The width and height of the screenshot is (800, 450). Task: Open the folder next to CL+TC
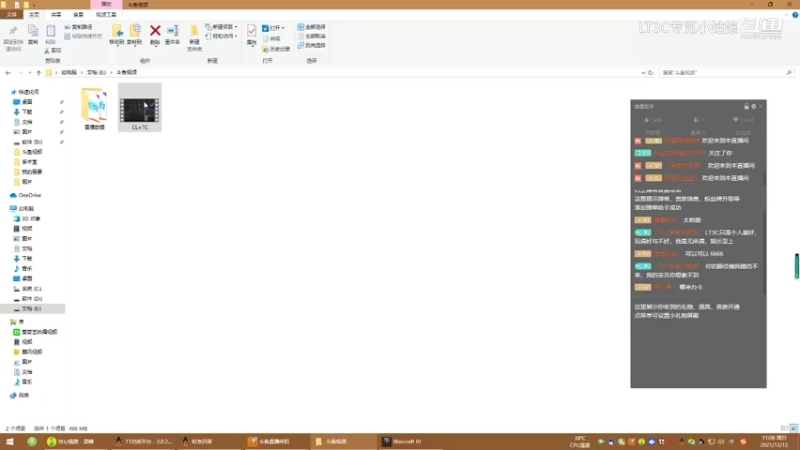pyautogui.click(x=94, y=109)
